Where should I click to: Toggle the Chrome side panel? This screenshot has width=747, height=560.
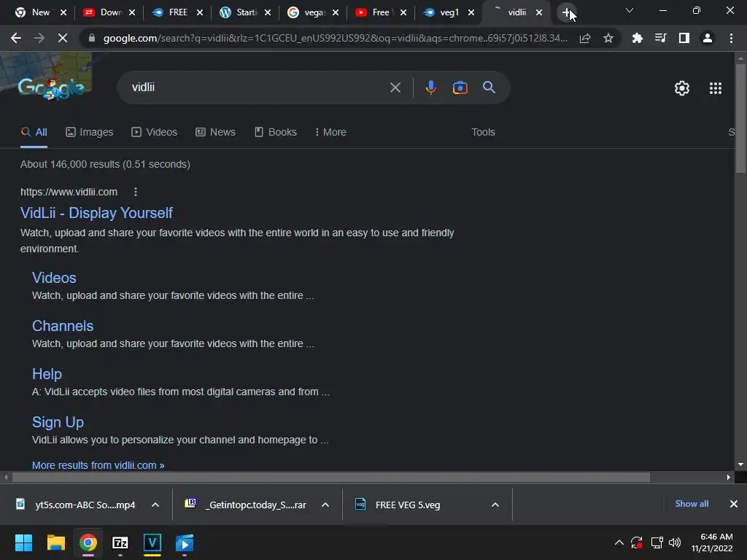[684, 38]
